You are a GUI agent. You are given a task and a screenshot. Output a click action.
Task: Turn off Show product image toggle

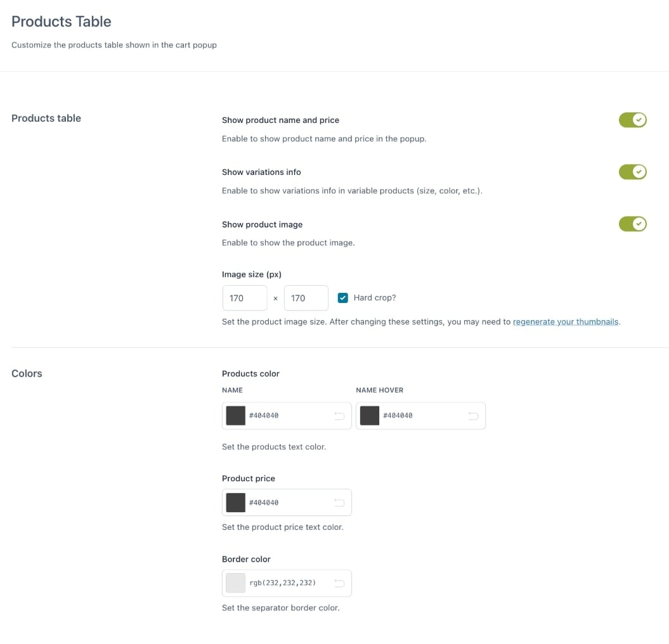[632, 224]
